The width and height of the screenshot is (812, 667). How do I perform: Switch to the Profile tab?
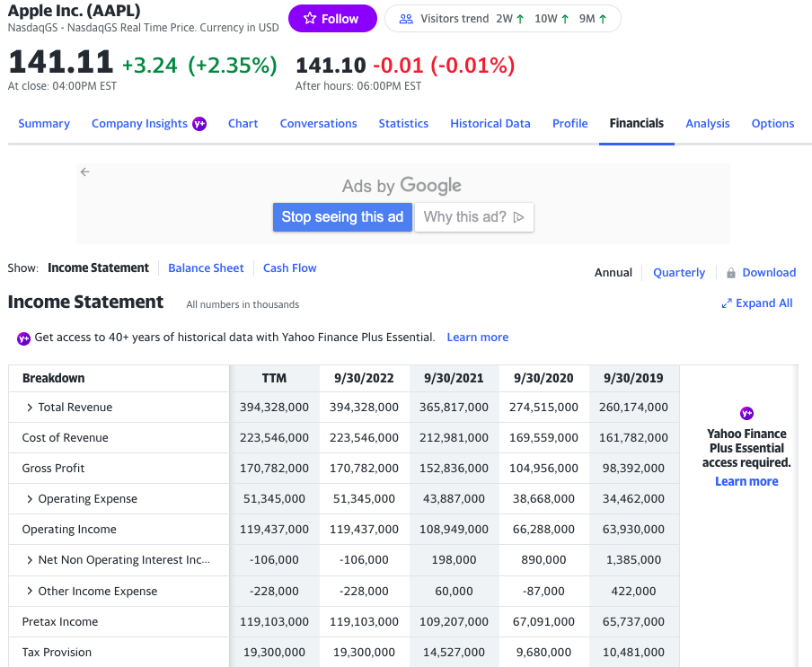pos(569,124)
